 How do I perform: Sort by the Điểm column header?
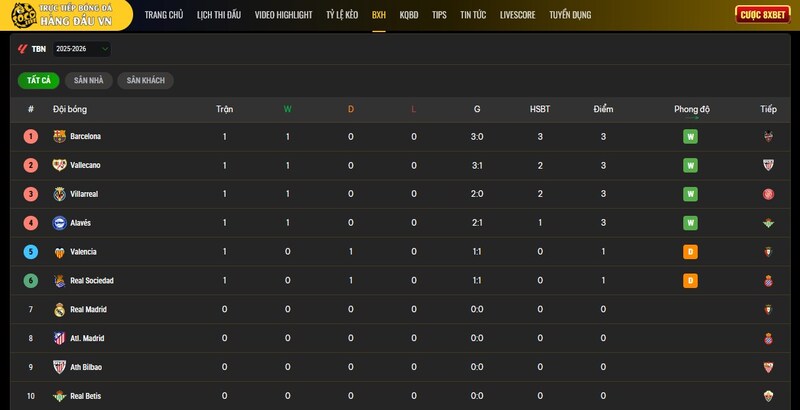pyautogui.click(x=603, y=109)
